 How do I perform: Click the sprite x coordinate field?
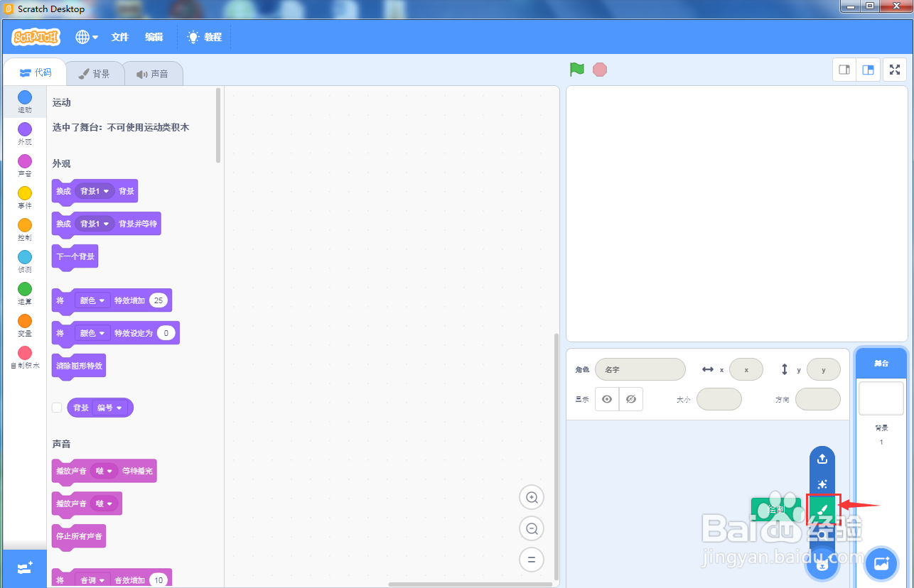pyautogui.click(x=746, y=370)
